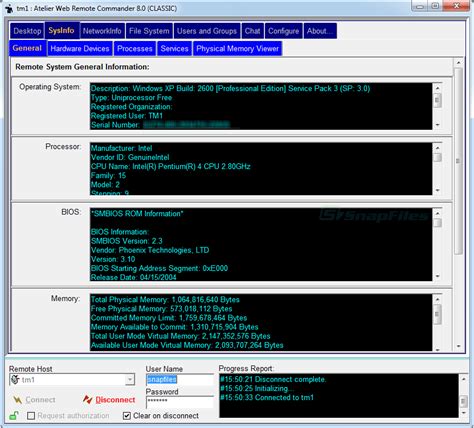Select the SysInfo tab
474x428 pixels.
[x=62, y=31]
